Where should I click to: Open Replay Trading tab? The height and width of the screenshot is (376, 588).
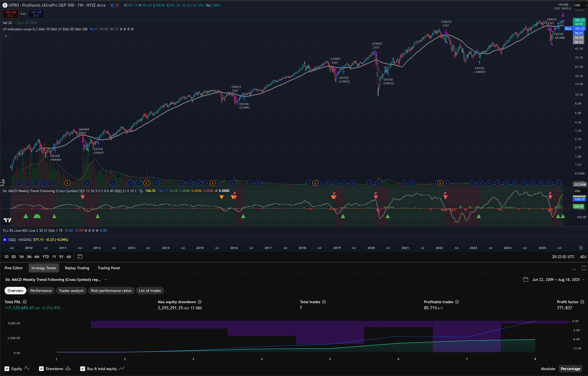tap(77, 268)
